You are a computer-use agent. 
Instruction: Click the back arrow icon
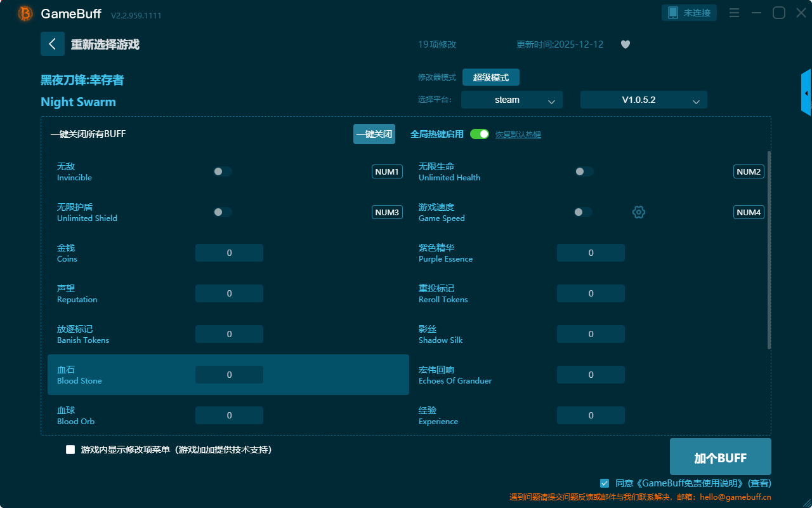(x=52, y=44)
